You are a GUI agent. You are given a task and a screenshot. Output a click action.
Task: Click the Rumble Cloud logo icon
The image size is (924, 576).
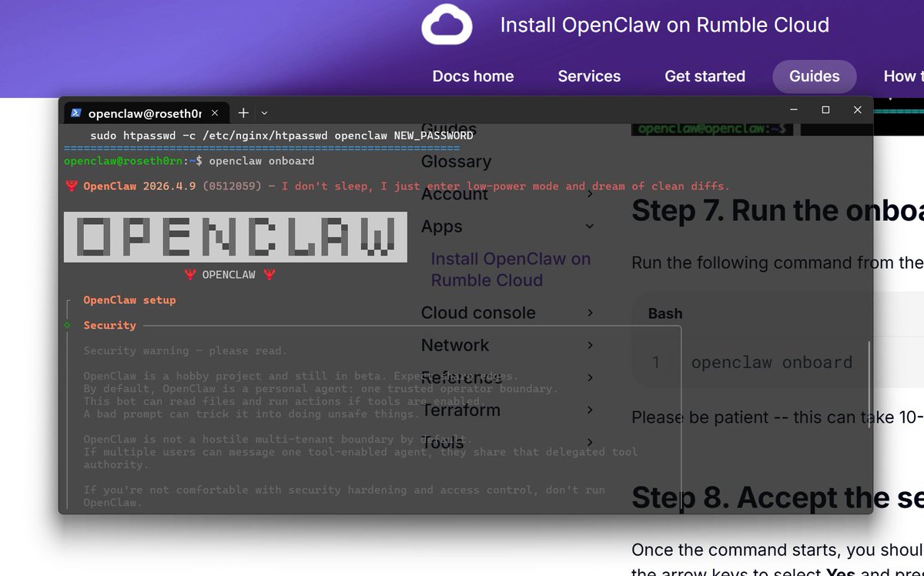[x=446, y=25]
